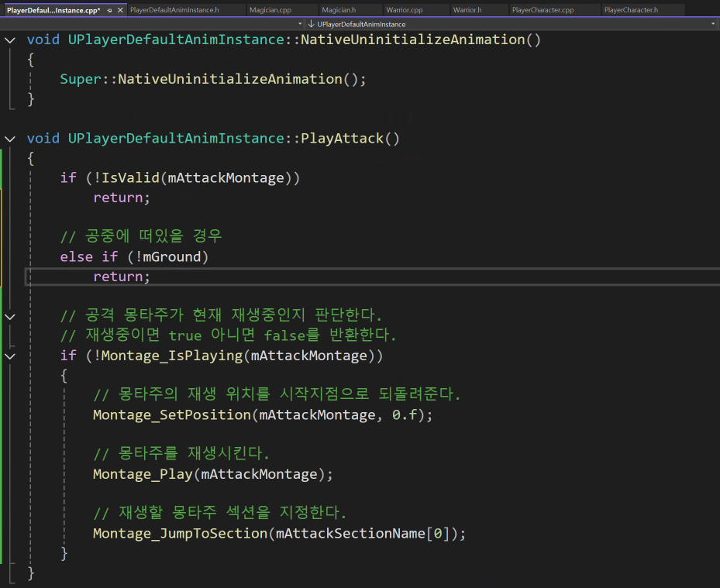Click the Montage_Play call
720x588 pixels.
(143, 474)
